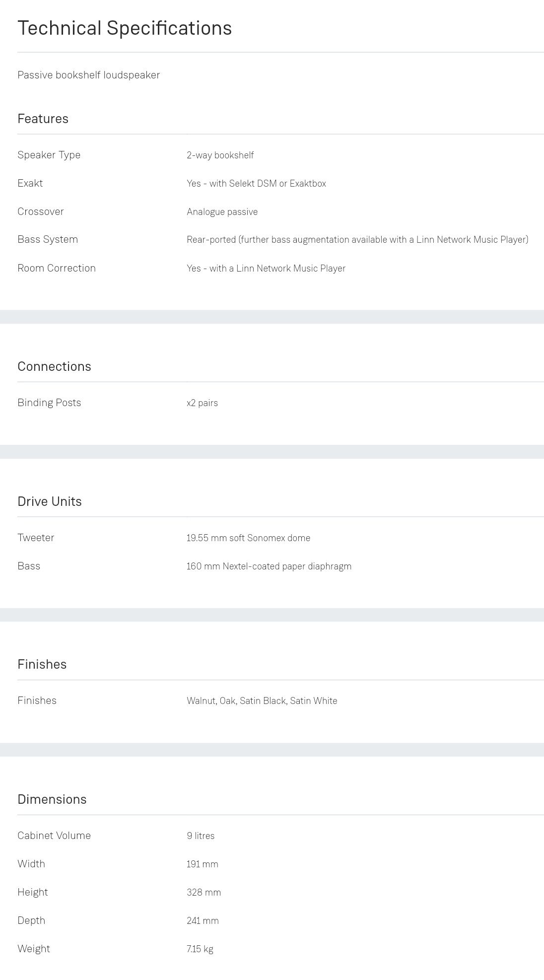Click the 19.55 mm soft Sonomex dome text
Image resolution: width=544 pixels, height=980 pixels.
click(x=248, y=538)
